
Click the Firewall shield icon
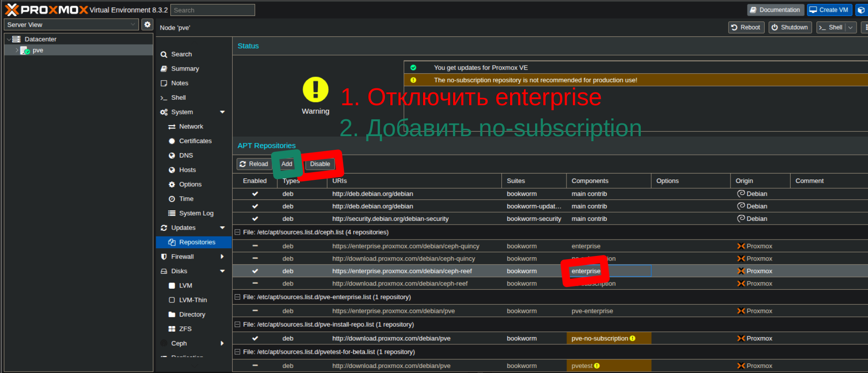point(164,257)
